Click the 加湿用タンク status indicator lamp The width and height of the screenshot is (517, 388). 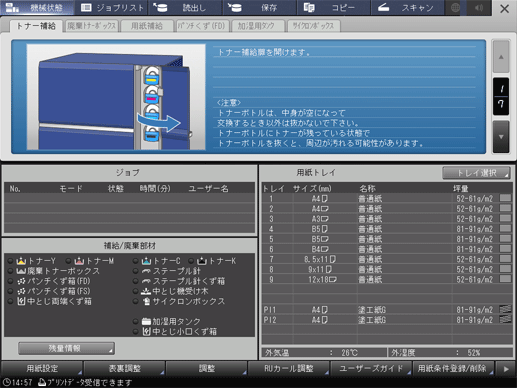click(x=135, y=321)
